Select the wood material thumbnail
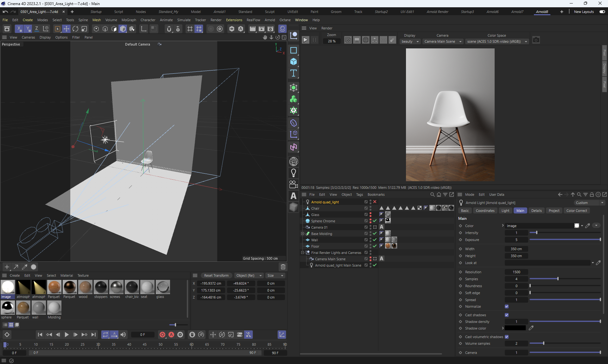 tap(85, 287)
